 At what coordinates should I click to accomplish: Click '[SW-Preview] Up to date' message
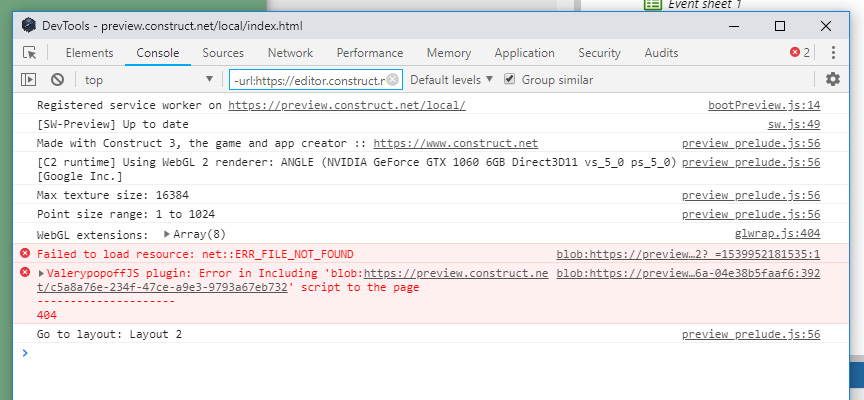click(112, 125)
